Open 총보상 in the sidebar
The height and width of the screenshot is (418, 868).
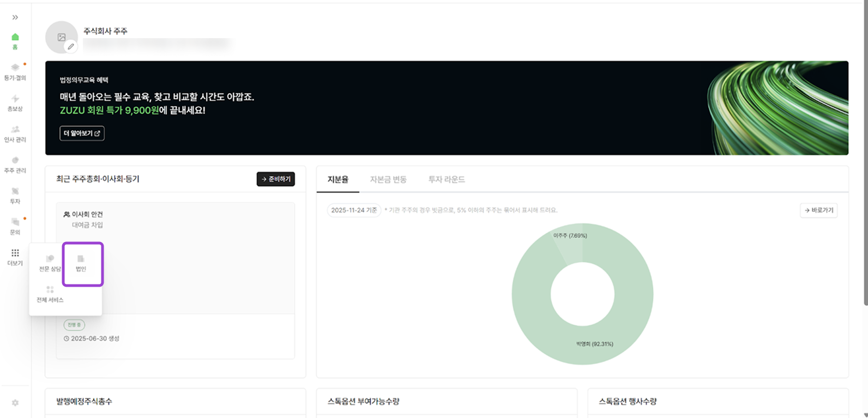(x=15, y=103)
